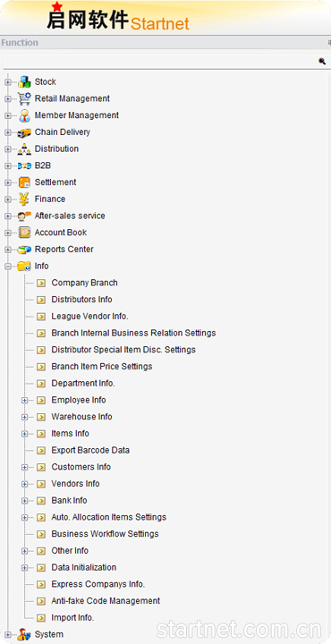Viewport: 331px width, 644px height.
Task: Click the Member Management person icon
Action: [24, 115]
